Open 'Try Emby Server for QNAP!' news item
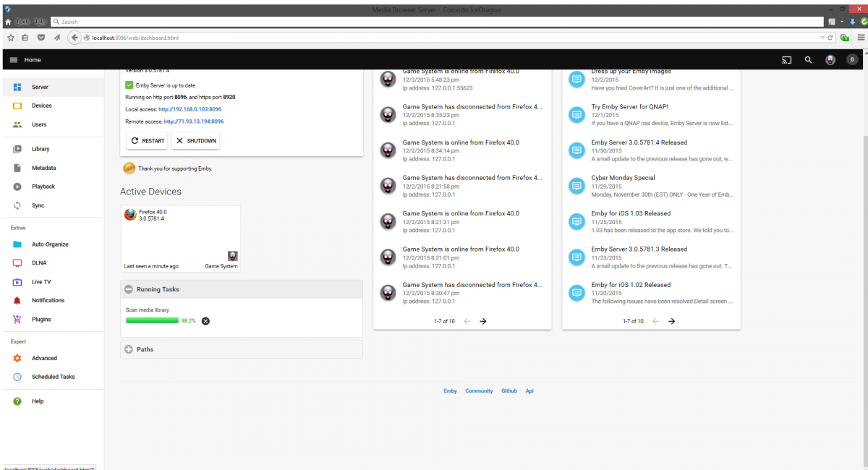Screen dimensions: 868x470 click(651, 115)
